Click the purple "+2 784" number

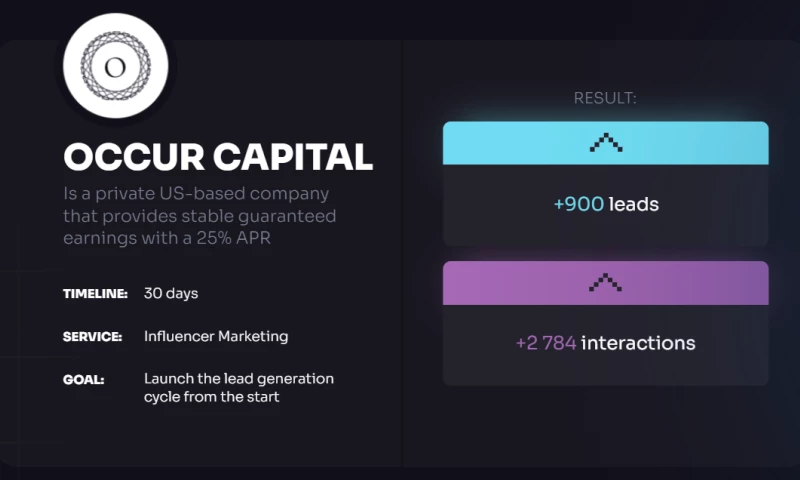click(x=546, y=343)
